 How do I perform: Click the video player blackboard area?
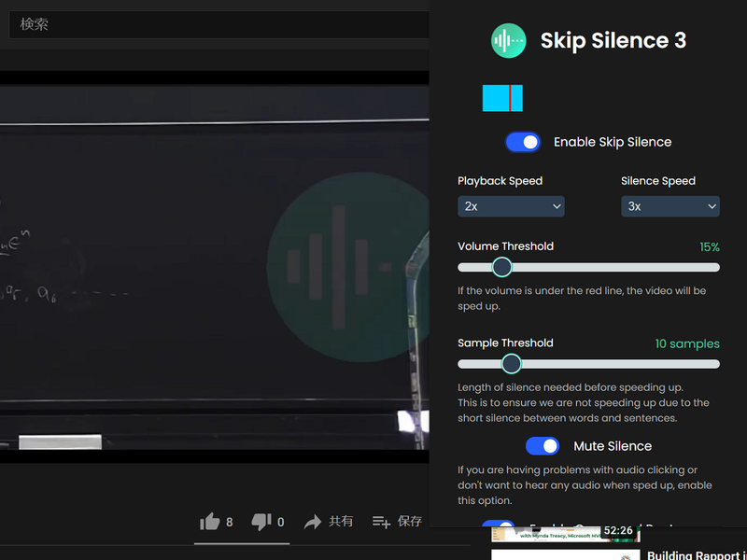click(x=215, y=267)
